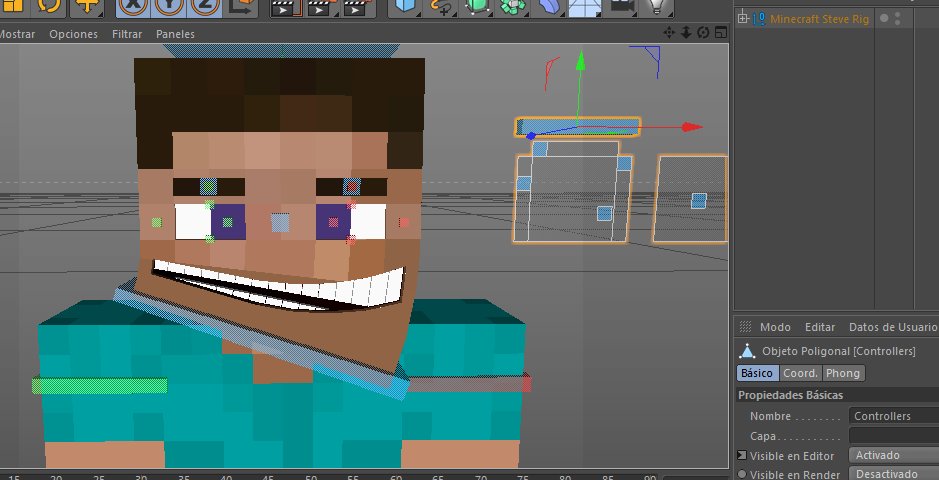Click the Objeto Poligonal polygon icon
This screenshot has width=939, height=480.
tap(746, 351)
